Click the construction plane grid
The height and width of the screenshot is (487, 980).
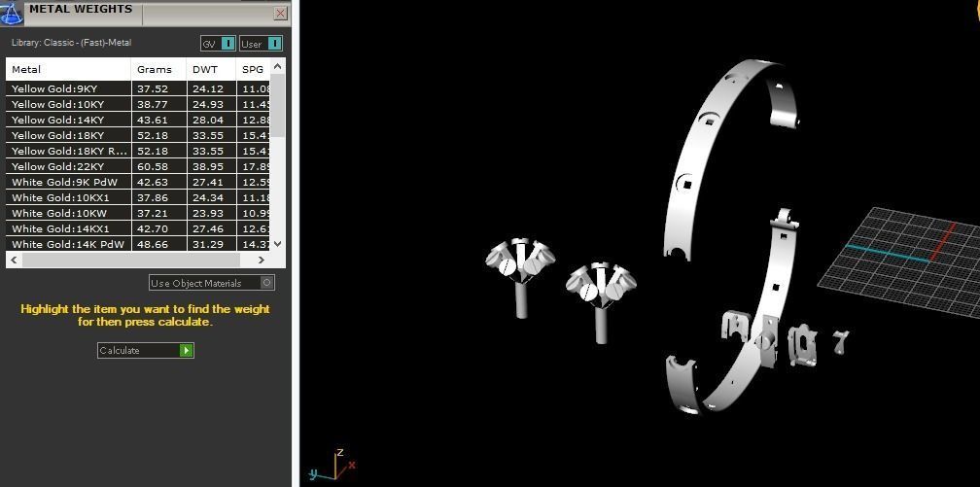pos(906,265)
